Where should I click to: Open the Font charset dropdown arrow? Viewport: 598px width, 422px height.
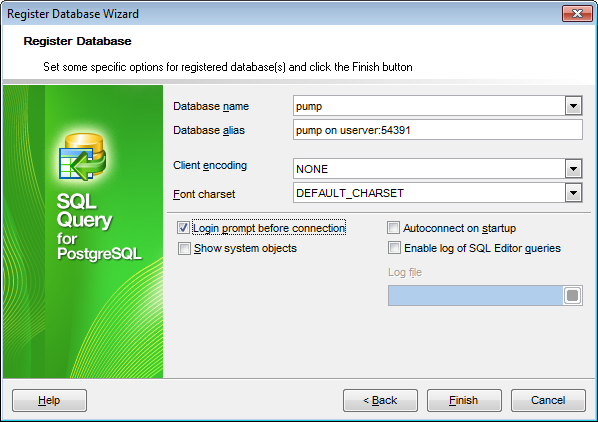coord(573,193)
